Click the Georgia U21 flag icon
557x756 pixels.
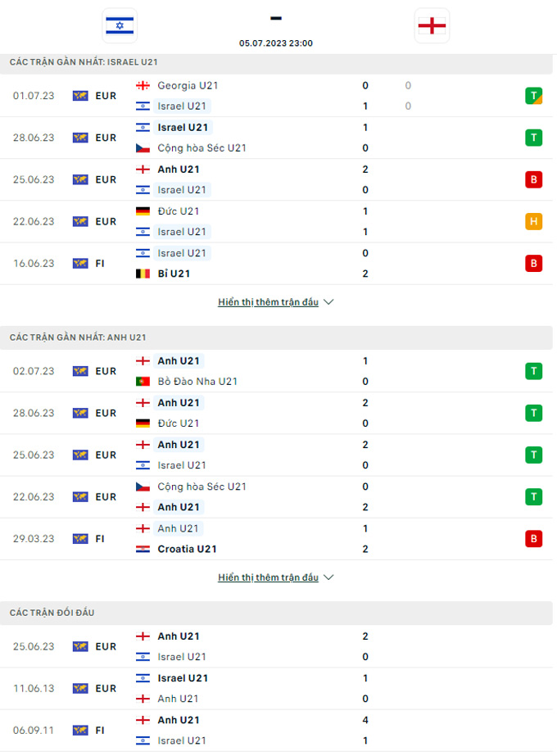click(x=143, y=85)
